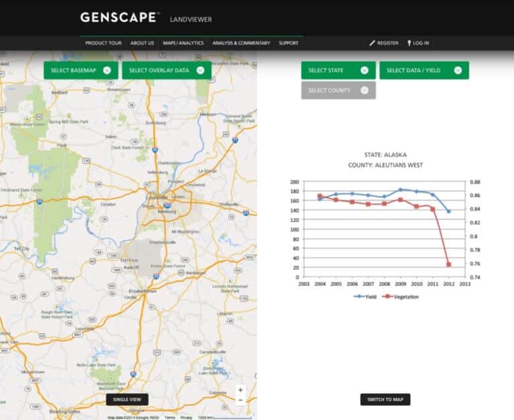The width and height of the screenshot is (514, 420).
Task: Zoom out the map with minus button
Action: 241,400
